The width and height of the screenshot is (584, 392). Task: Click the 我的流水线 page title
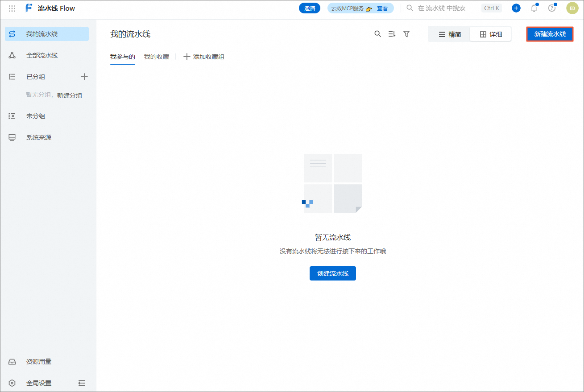tap(130, 34)
